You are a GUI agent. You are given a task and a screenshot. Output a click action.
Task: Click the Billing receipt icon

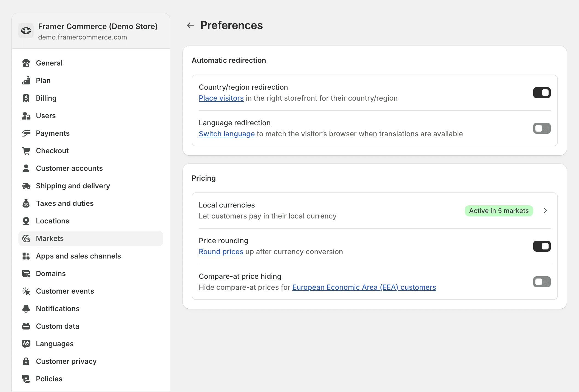pyautogui.click(x=26, y=98)
